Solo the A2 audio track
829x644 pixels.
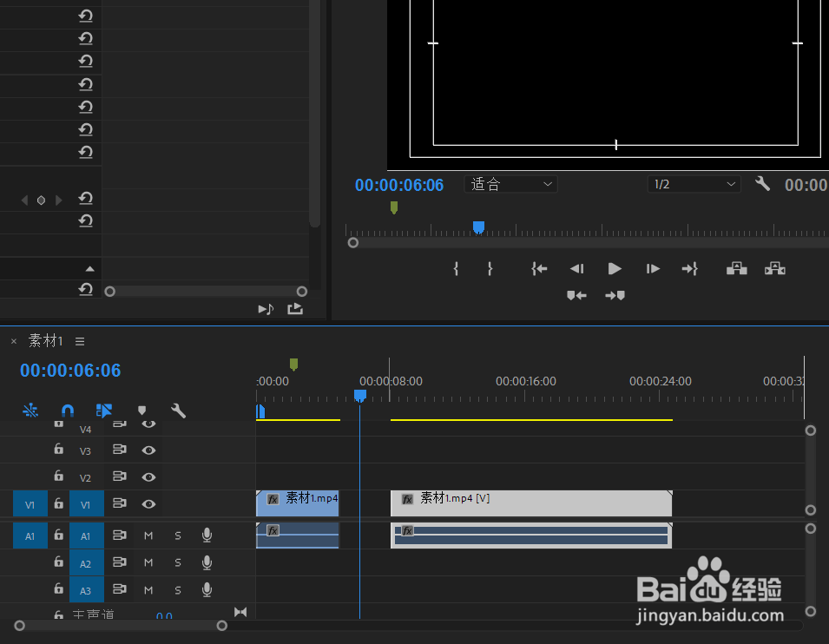click(x=178, y=562)
